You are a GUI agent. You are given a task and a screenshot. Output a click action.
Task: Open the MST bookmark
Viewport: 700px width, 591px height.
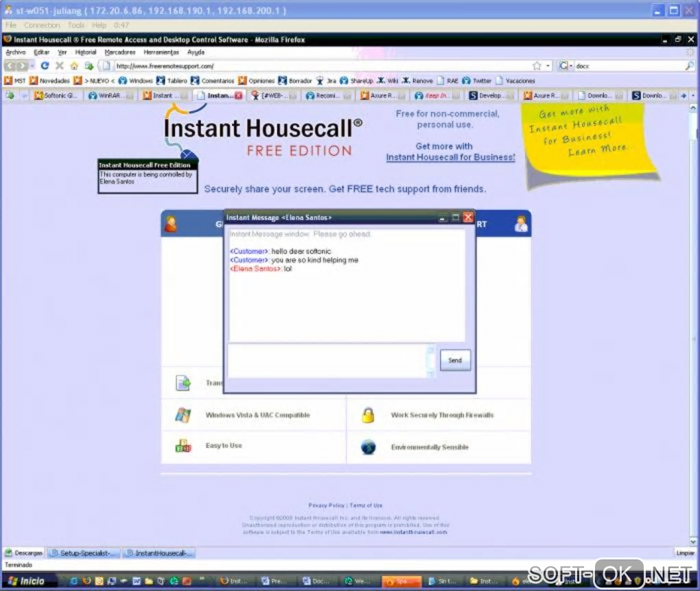pos(14,81)
